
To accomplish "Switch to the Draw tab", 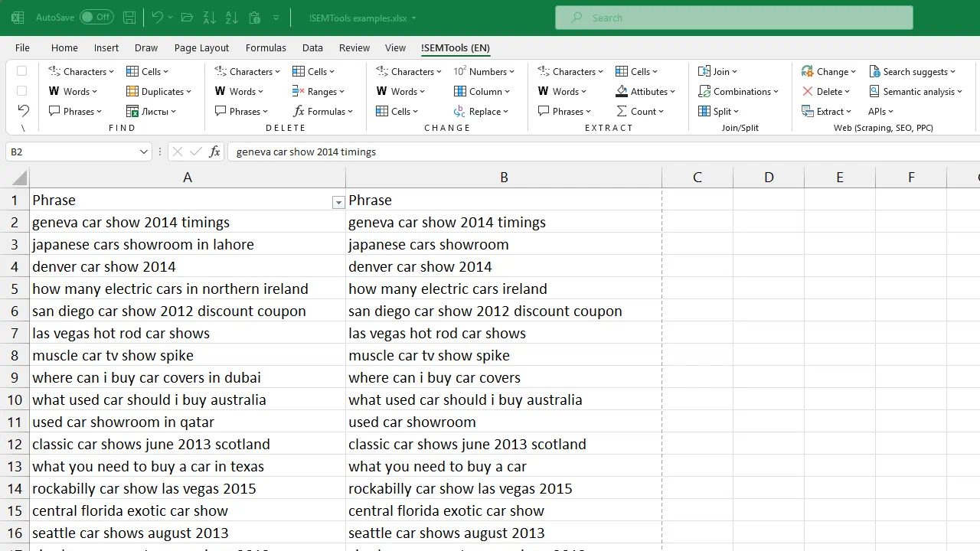I will point(146,47).
